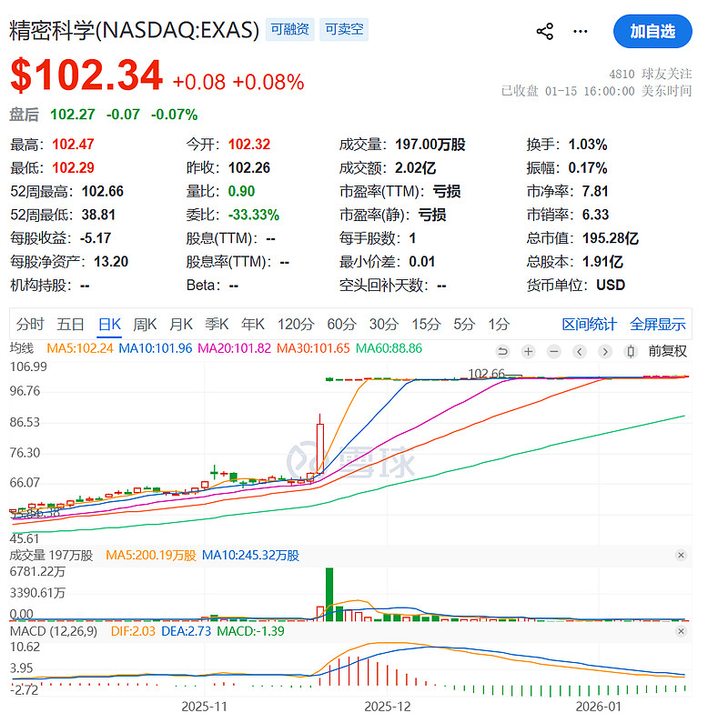
Task: Click the 可融资 tag
Action: (x=290, y=30)
